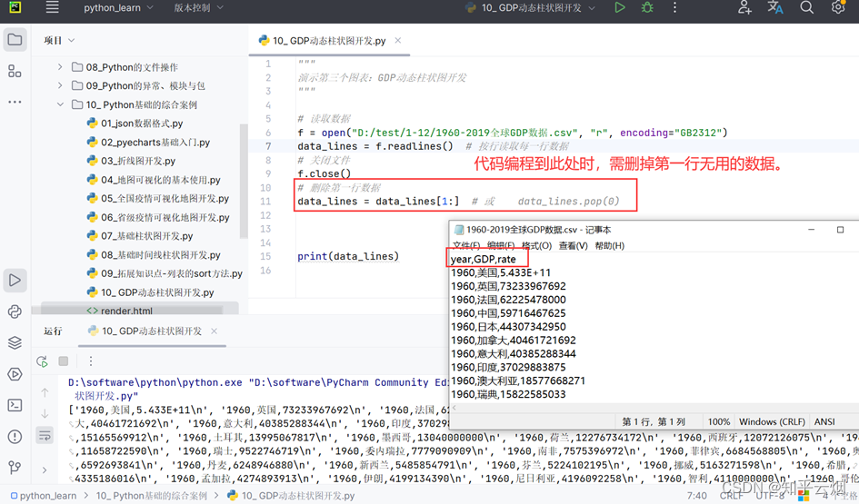Open the Python Console icon in left sidebar
The image size is (859, 504).
click(x=15, y=311)
